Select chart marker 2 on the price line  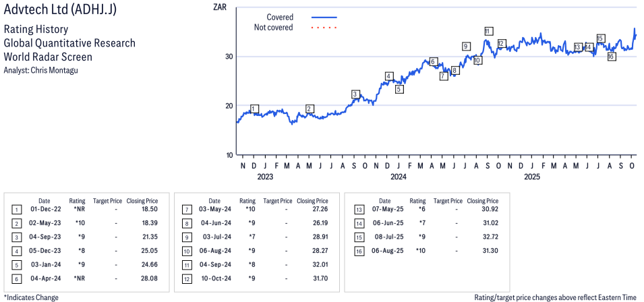coord(310,109)
